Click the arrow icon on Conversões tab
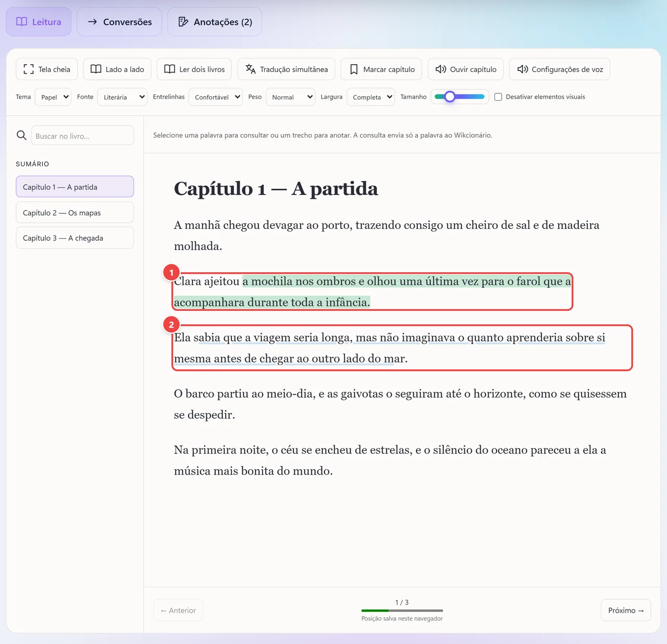 92,22
